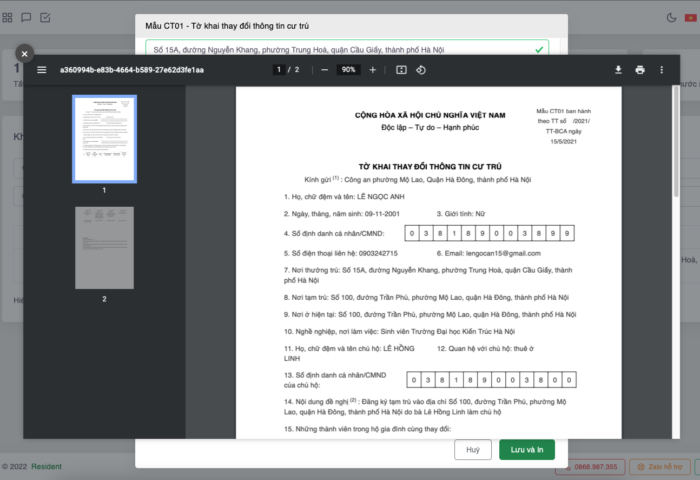Select page 1 thumbnail

pos(104,138)
